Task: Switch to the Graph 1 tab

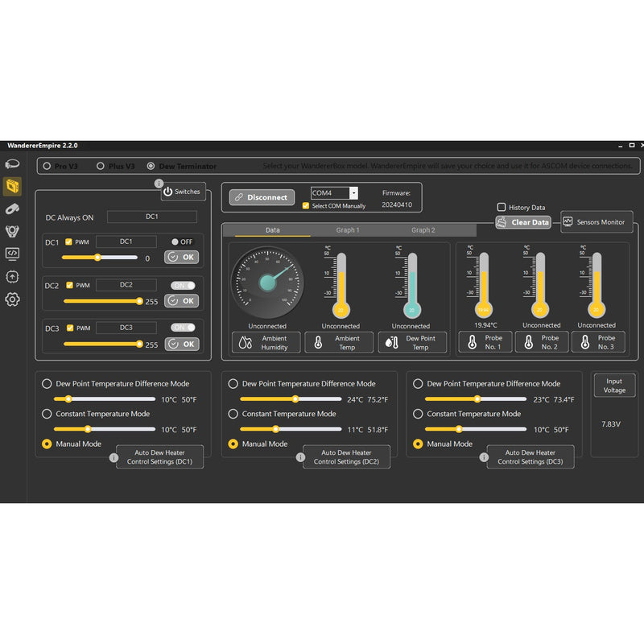Action: click(348, 230)
